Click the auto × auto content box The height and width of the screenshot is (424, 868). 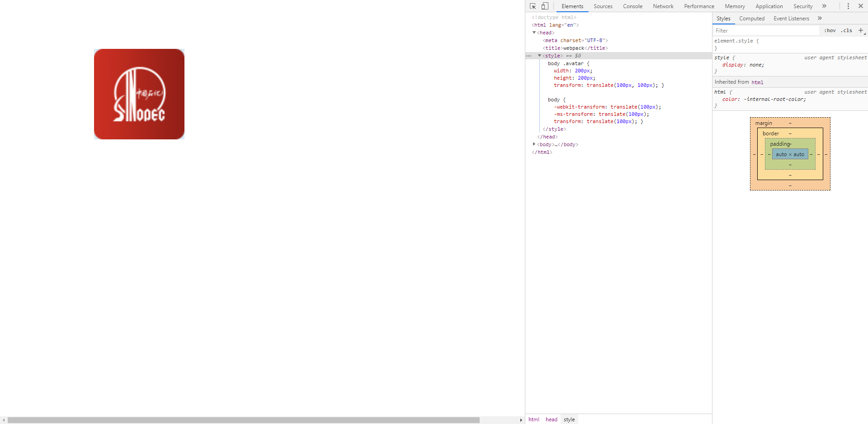[790, 154]
